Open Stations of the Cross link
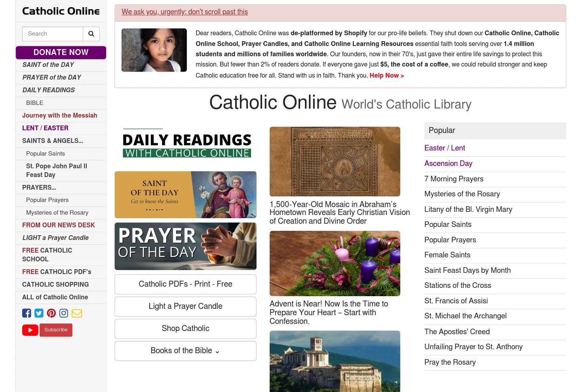The height and width of the screenshot is (392, 588). click(x=458, y=285)
